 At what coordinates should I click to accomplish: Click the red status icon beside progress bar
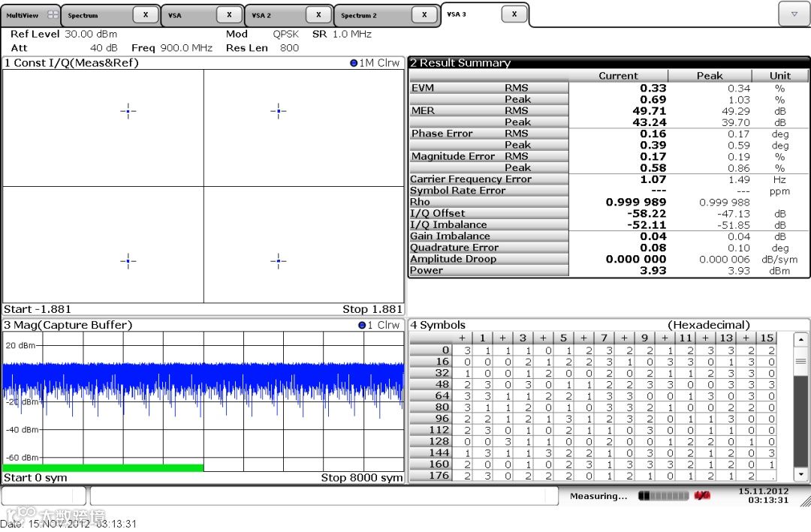[702, 496]
